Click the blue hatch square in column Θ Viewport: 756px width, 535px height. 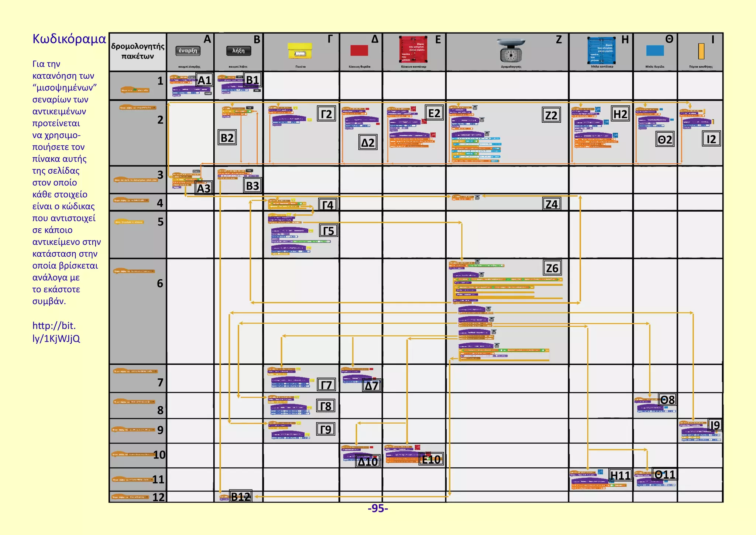coord(655,51)
